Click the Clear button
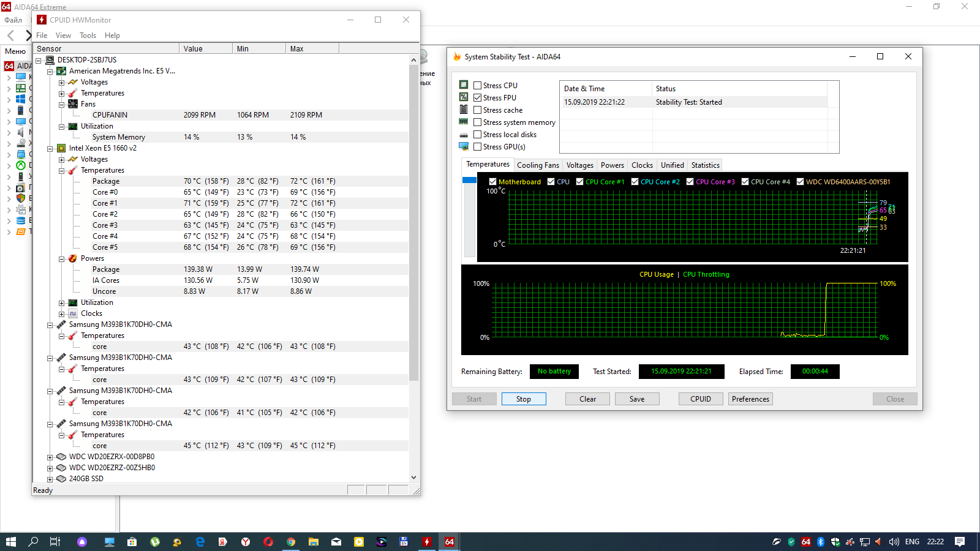This screenshot has width=980, height=551. tap(588, 399)
